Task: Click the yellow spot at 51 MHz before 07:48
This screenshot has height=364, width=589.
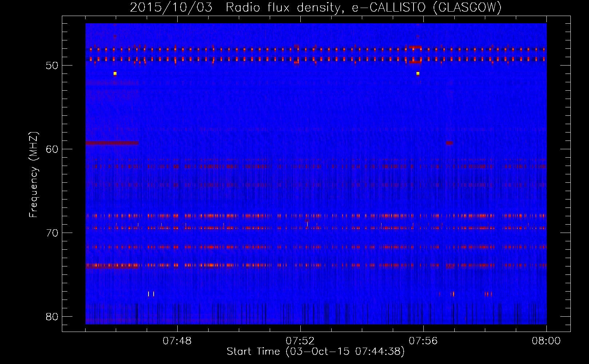Action: pyautogui.click(x=115, y=74)
